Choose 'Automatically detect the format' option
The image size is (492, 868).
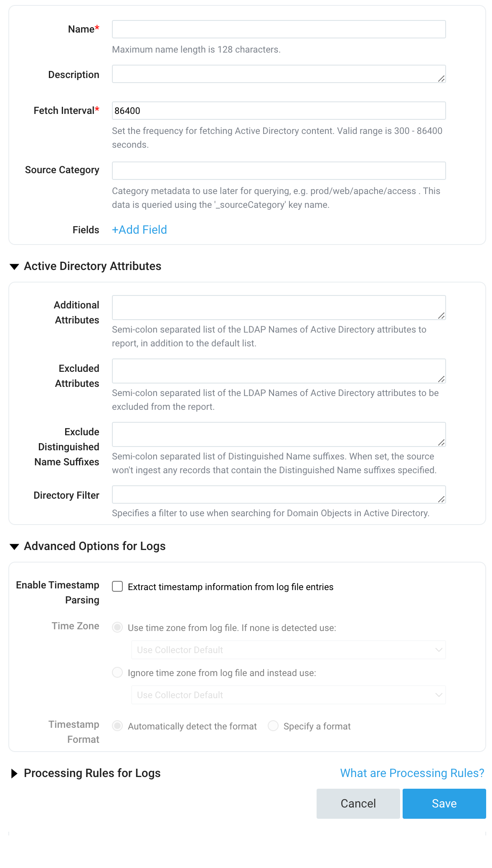[x=118, y=726]
